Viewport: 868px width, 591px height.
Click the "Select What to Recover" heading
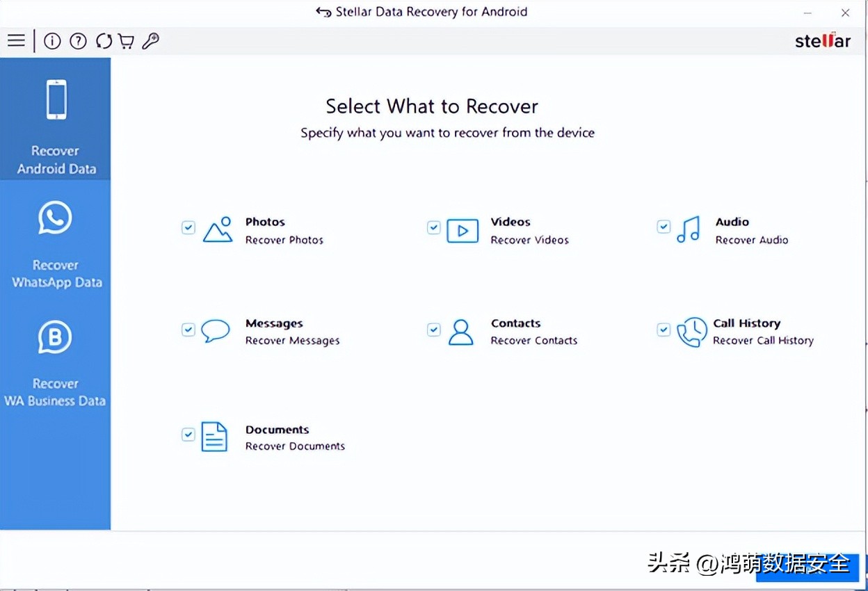tap(432, 106)
